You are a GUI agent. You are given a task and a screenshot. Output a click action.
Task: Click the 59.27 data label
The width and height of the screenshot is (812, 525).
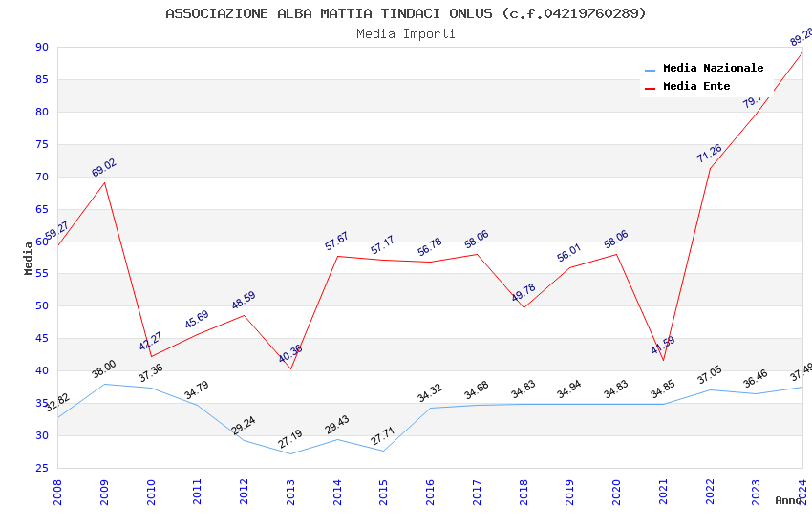tap(56, 231)
